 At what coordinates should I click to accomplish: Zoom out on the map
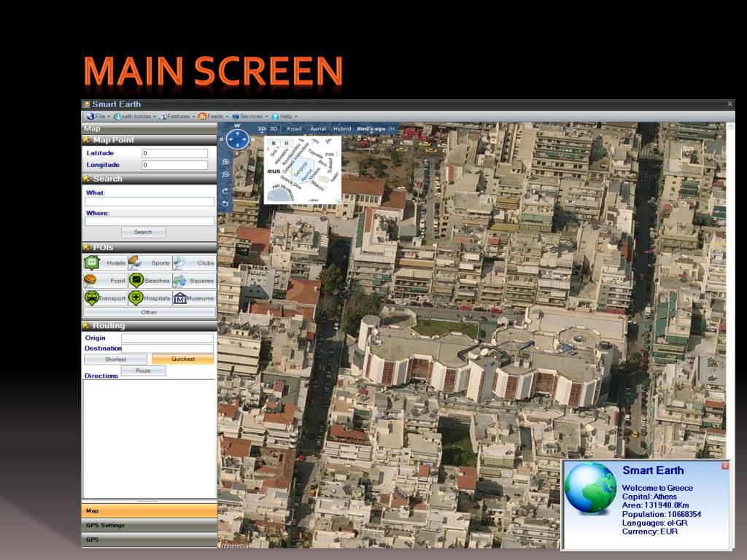click(226, 175)
